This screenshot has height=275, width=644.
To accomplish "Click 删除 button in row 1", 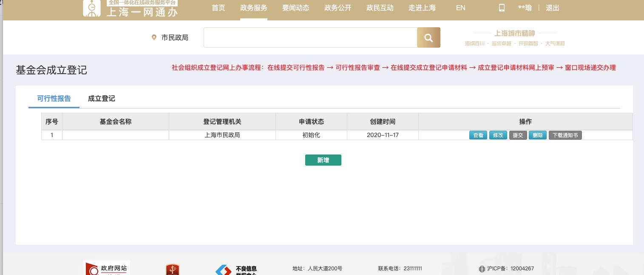I will click(538, 135).
